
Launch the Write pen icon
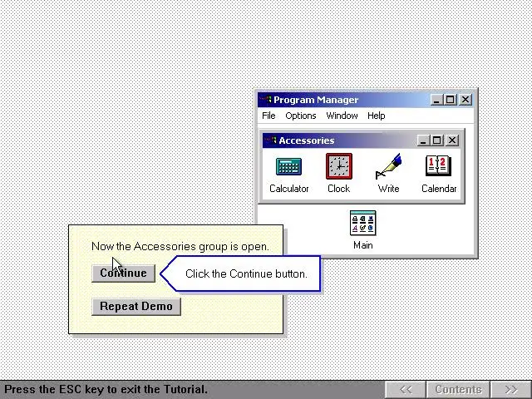(388, 166)
